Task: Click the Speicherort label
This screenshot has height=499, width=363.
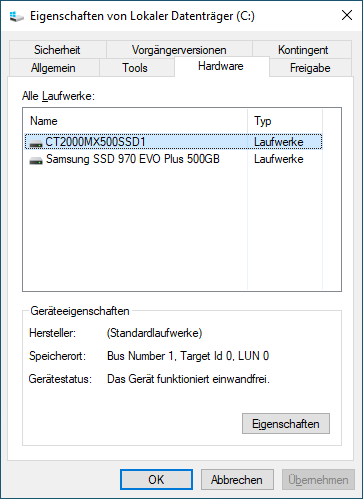Action: (57, 356)
